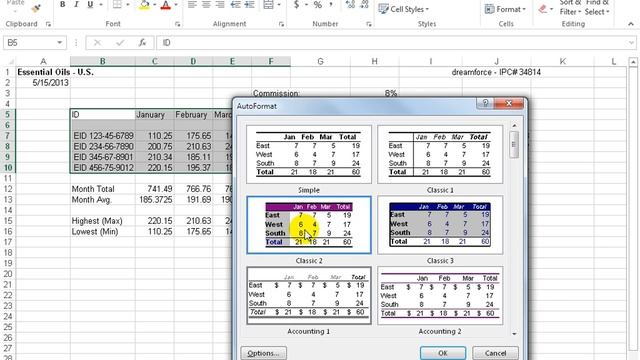The image size is (640, 360).
Task: Open Fill Color dropdown arrow
Action: 154,5
